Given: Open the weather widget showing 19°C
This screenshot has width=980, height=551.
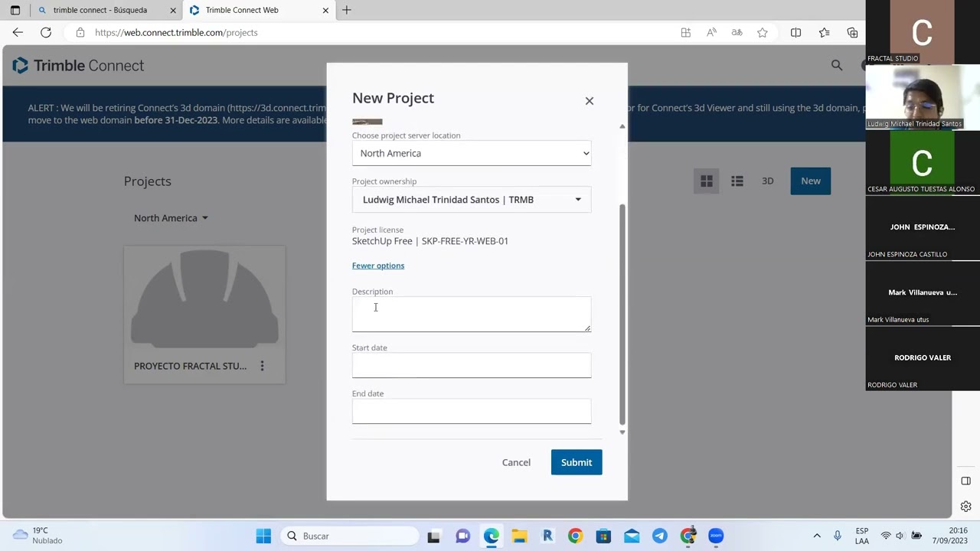Looking at the screenshot, I should (38, 536).
